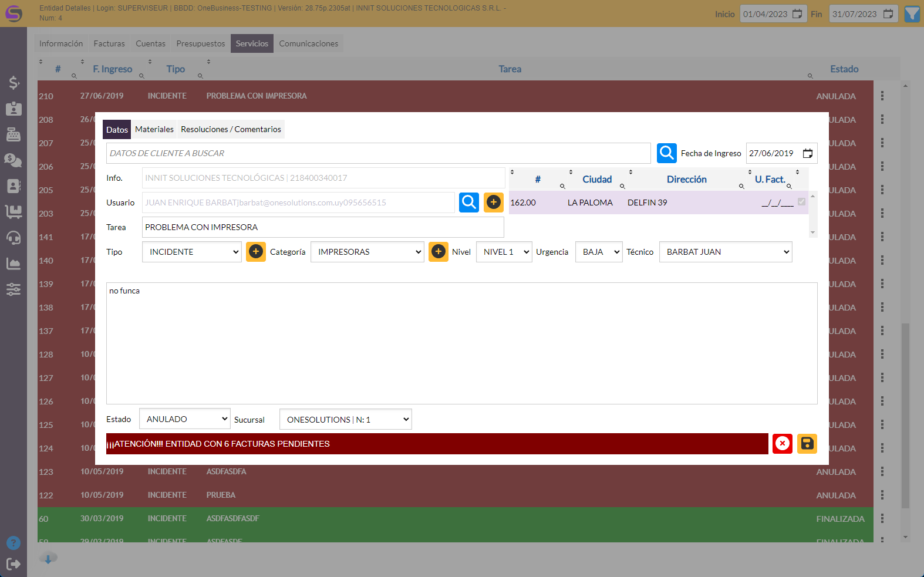Open the dollar sign sidebar section
Screen dimensions: 924x577
[x=14, y=83]
